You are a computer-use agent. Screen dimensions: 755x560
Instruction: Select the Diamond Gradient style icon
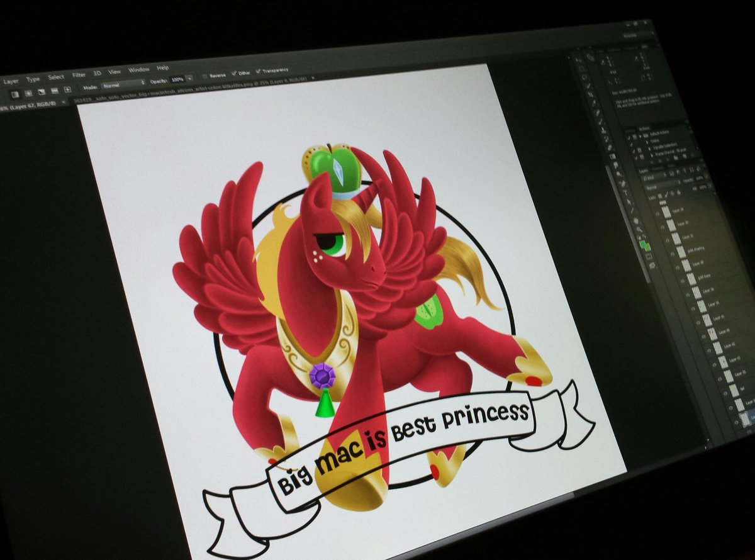click(x=67, y=89)
